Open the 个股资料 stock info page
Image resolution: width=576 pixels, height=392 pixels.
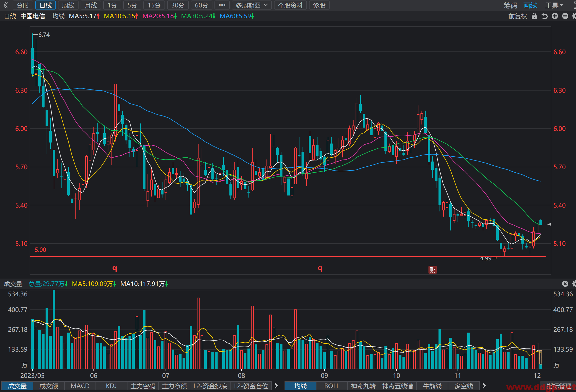(290, 5)
